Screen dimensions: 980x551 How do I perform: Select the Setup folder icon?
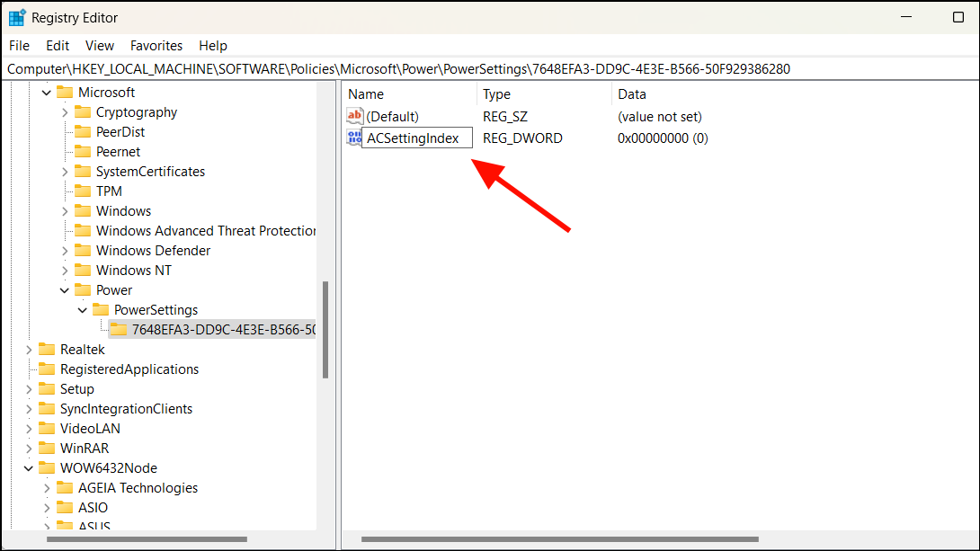click(47, 389)
